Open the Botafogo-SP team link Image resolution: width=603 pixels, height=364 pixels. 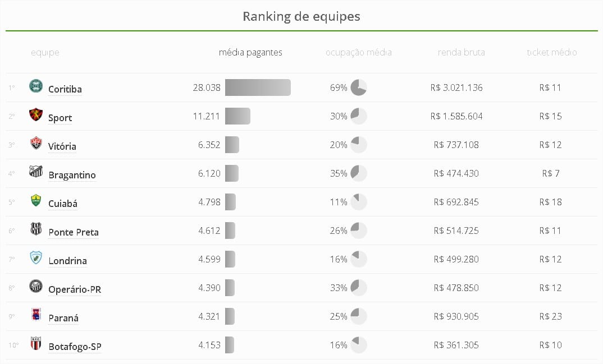tap(75, 347)
